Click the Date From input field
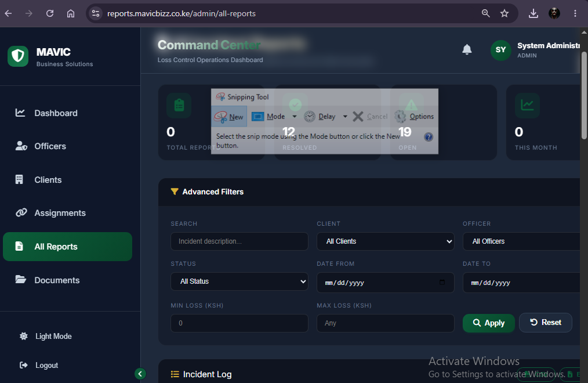588x383 pixels. [x=385, y=283]
